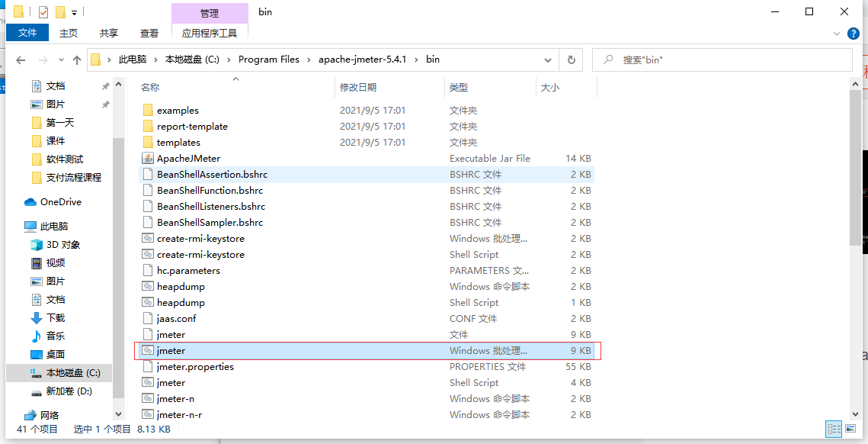Open 支付流程课程 folder in sidebar
868x444 pixels.
[x=74, y=178]
